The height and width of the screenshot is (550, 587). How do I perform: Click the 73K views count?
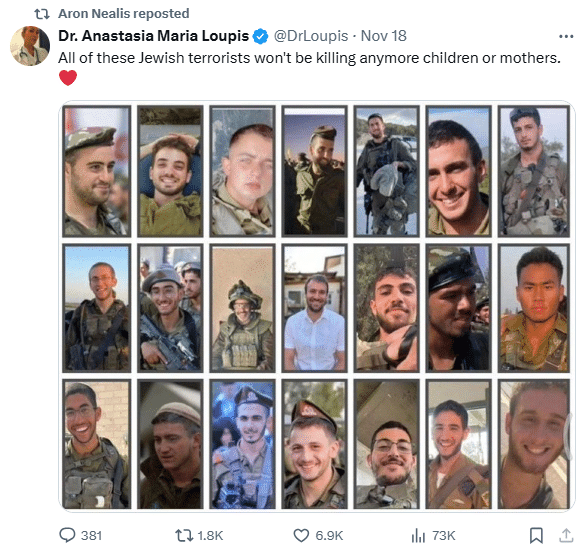[444, 535]
